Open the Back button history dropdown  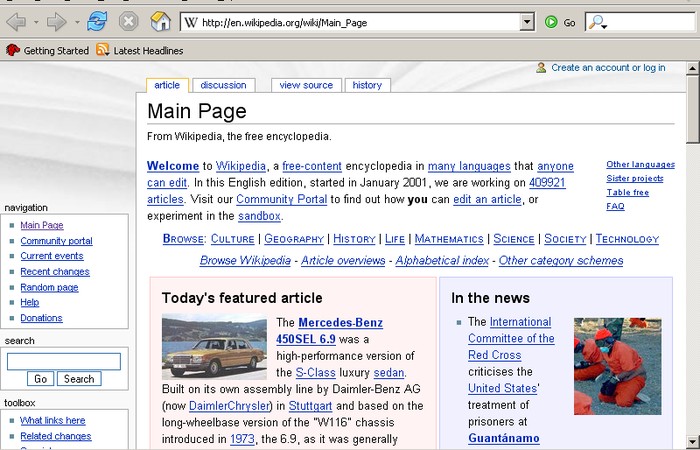36,22
